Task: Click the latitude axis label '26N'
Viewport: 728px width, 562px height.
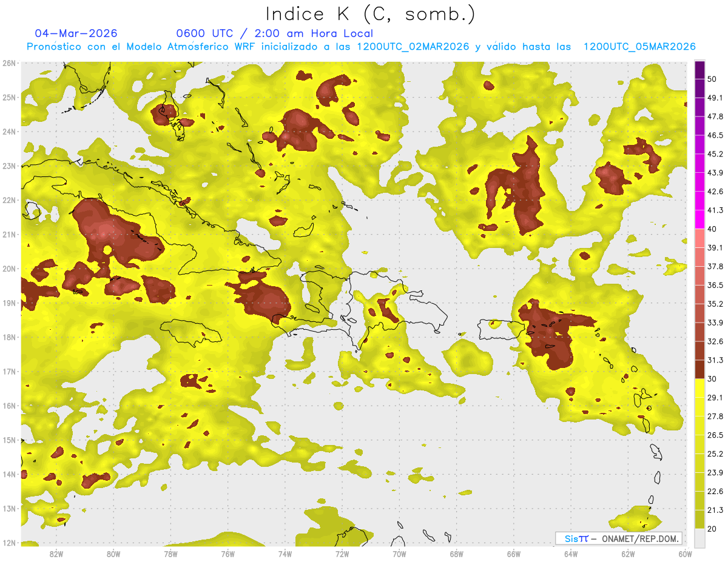Action: pyautogui.click(x=9, y=63)
